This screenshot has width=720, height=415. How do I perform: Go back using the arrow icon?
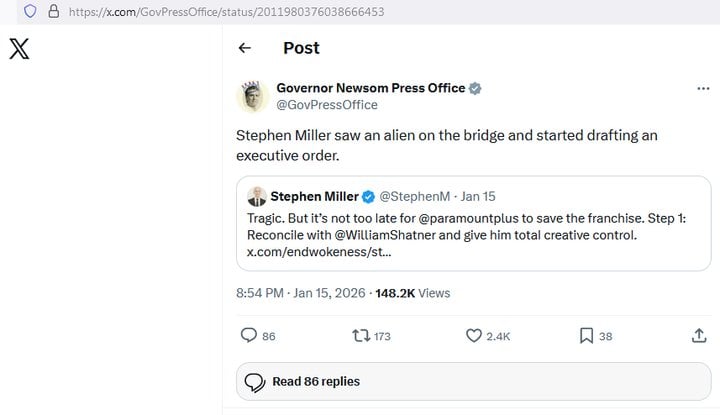pos(245,48)
